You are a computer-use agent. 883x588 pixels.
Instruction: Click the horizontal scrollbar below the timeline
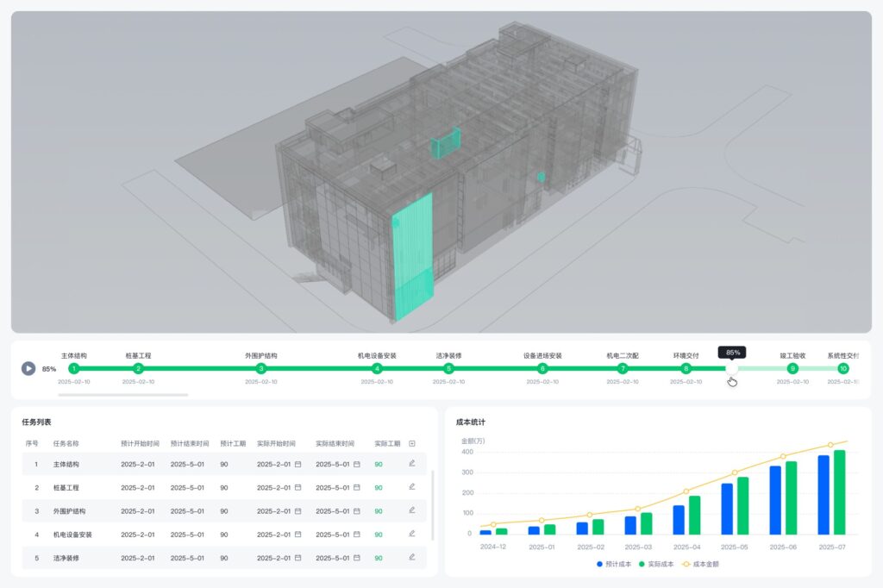pos(122,395)
